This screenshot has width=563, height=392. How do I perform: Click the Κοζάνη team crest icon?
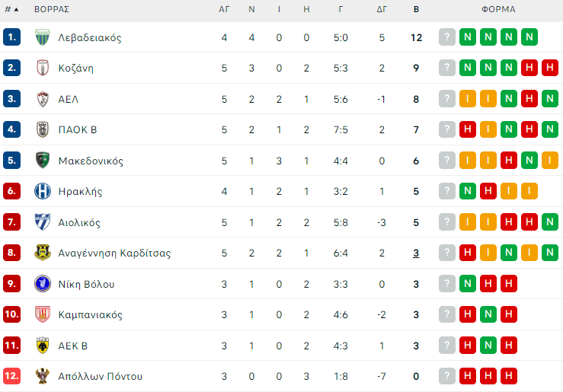point(43,68)
